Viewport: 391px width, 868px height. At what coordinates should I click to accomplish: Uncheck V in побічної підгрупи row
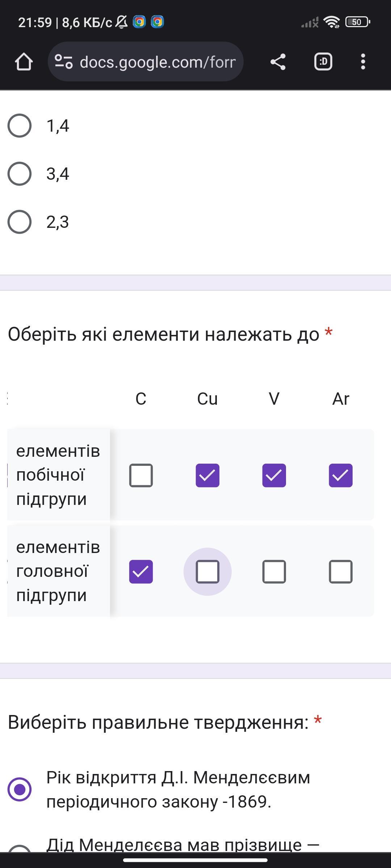tap(274, 475)
